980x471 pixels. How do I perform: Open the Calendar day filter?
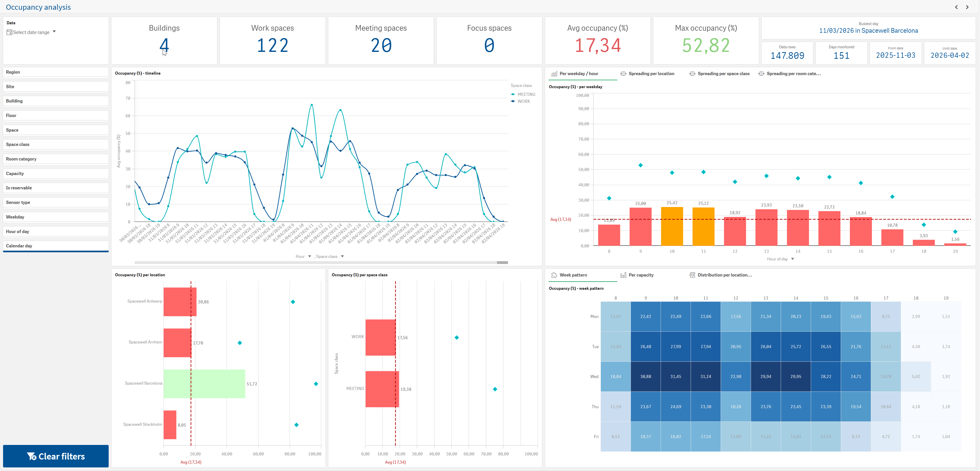click(55, 246)
